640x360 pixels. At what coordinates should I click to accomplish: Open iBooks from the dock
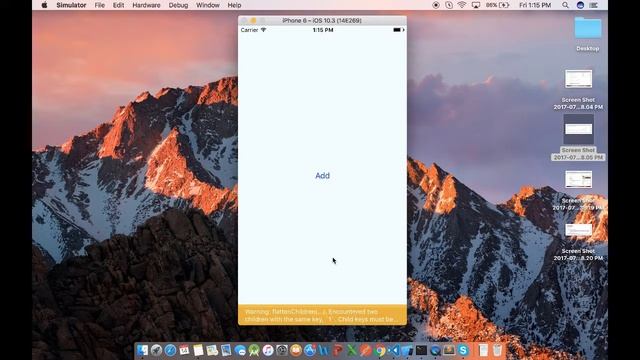tap(296, 350)
